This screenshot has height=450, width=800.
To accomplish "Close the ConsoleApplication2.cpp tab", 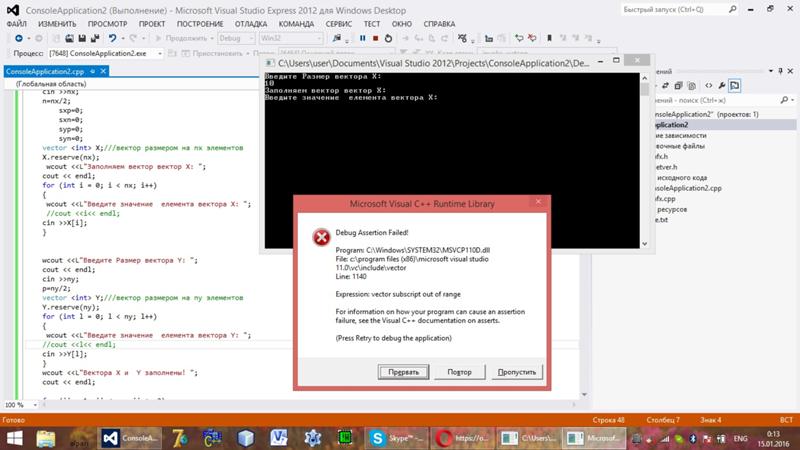I will 103,71.
